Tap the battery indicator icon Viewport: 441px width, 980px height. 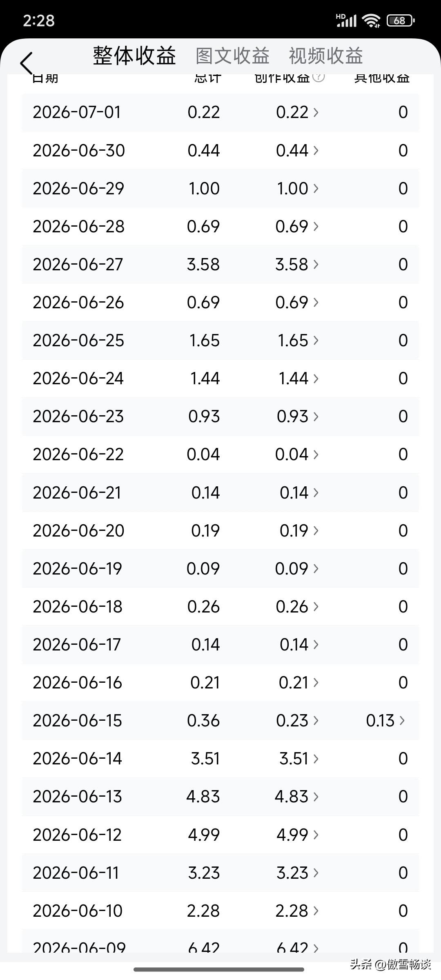point(400,20)
